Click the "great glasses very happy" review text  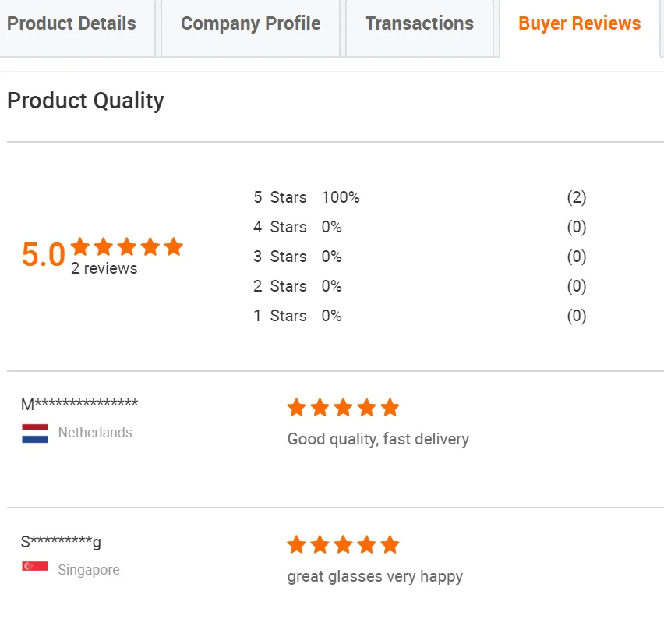click(375, 577)
